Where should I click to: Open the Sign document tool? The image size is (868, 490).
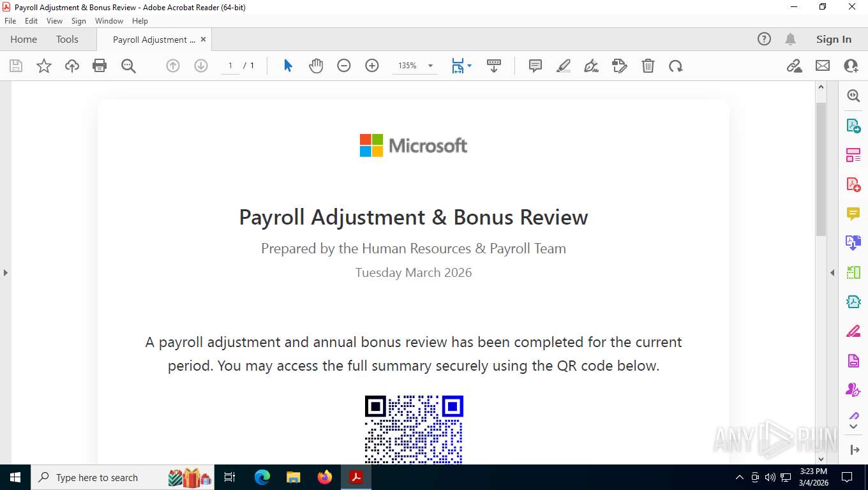592,66
